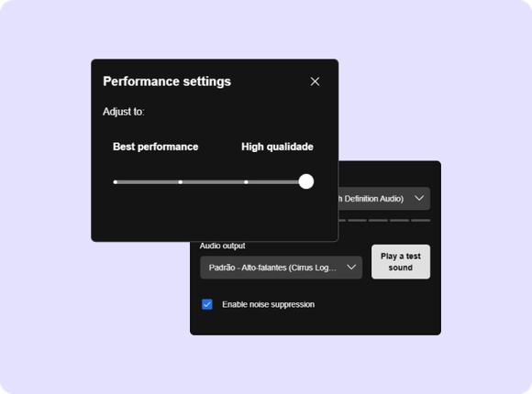This screenshot has height=394, width=532.
Task: Select the second dot on the performance slider
Action: pyautogui.click(x=181, y=182)
